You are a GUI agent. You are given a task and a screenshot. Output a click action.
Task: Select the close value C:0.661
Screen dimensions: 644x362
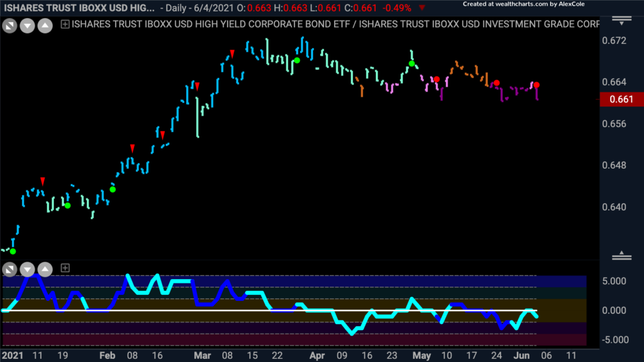point(360,8)
